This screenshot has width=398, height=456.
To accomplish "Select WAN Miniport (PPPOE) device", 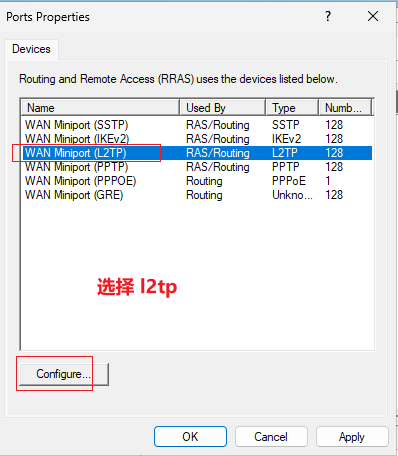I will 197,181.
